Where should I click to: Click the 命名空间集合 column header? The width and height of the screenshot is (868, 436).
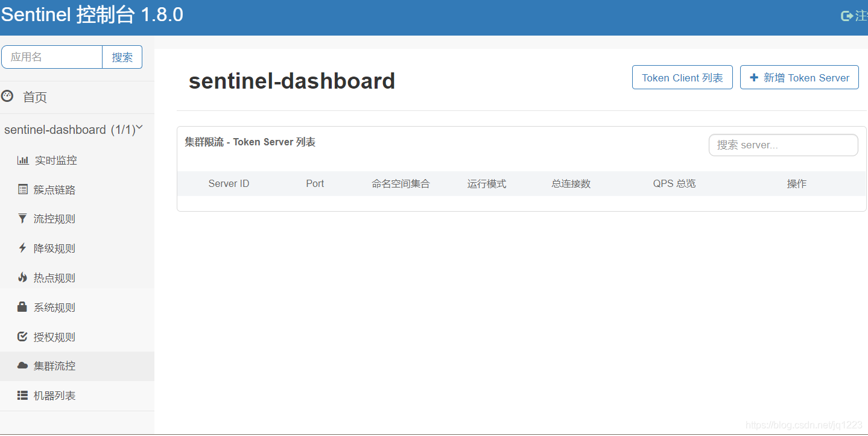401,184
